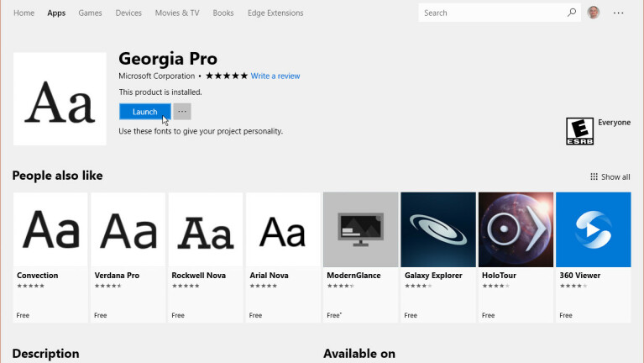Click the Arial Nova title text
The height and width of the screenshot is (363, 644).
269,276
